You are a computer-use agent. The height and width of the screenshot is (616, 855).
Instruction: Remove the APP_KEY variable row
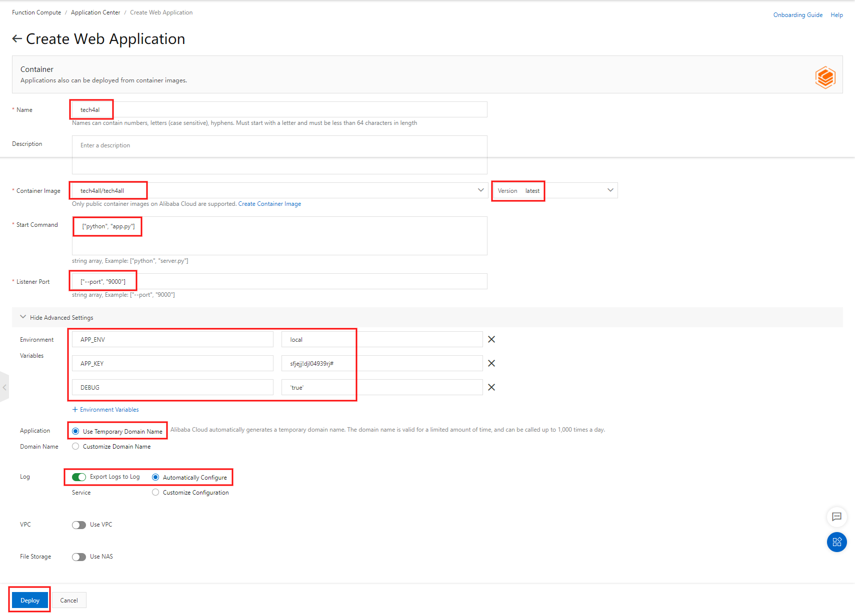491,363
